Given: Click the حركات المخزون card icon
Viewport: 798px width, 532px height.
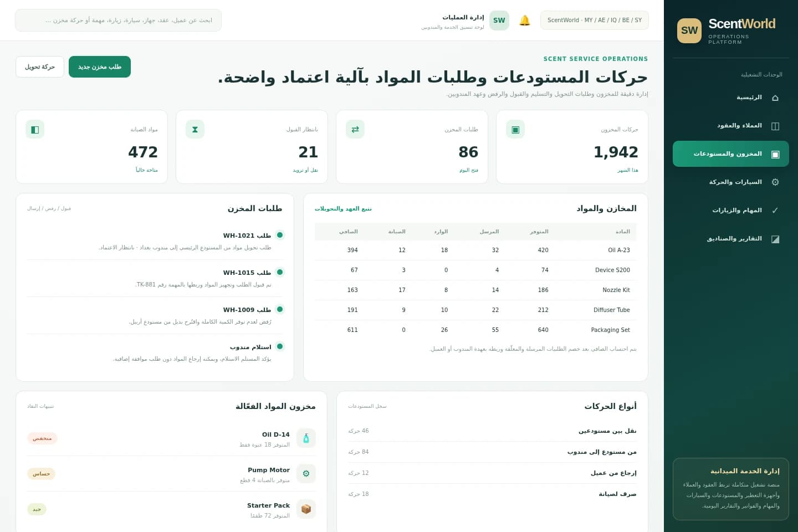Looking at the screenshot, I should coord(515,129).
